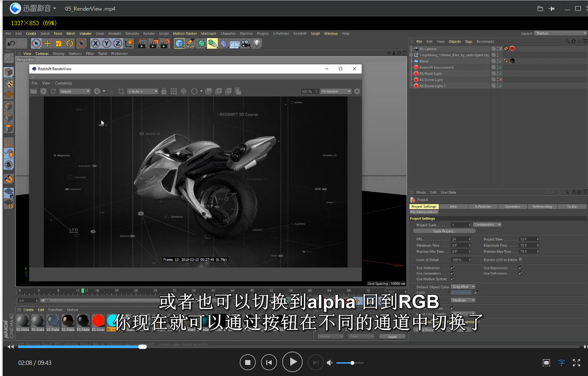
Task: Toggle the Use Animation checkbox
Action: [452, 268]
